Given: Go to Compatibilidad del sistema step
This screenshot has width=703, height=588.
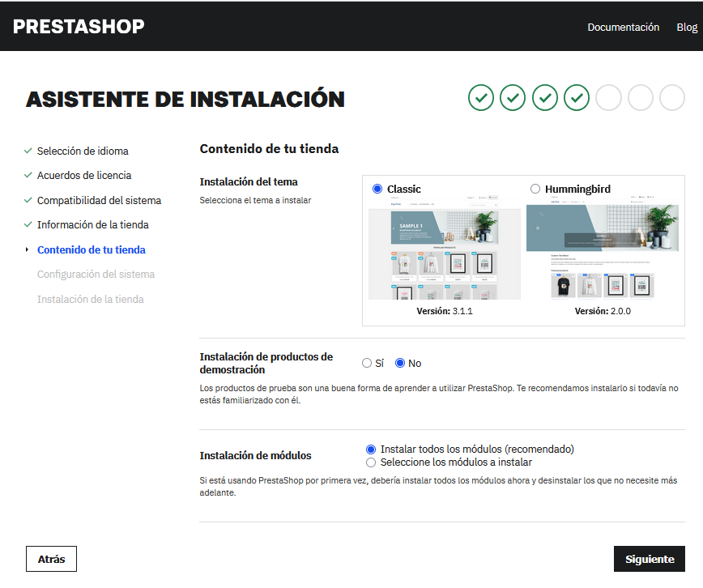Looking at the screenshot, I should pos(99,201).
